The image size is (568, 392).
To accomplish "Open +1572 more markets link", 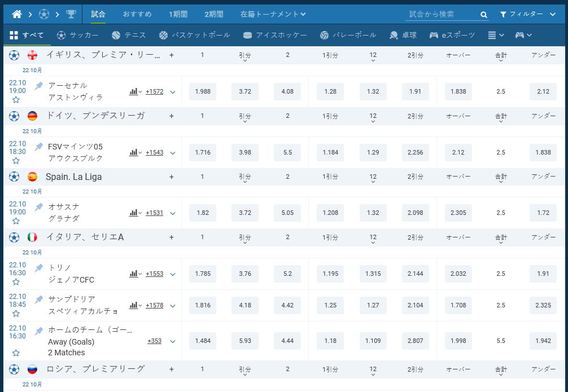I will (x=154, y=91).
